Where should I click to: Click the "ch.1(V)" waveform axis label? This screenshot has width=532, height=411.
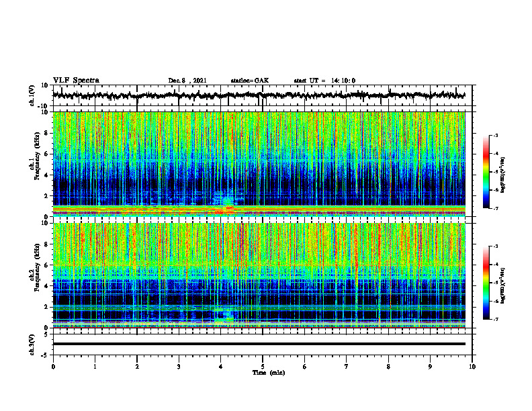click(32, 95)
